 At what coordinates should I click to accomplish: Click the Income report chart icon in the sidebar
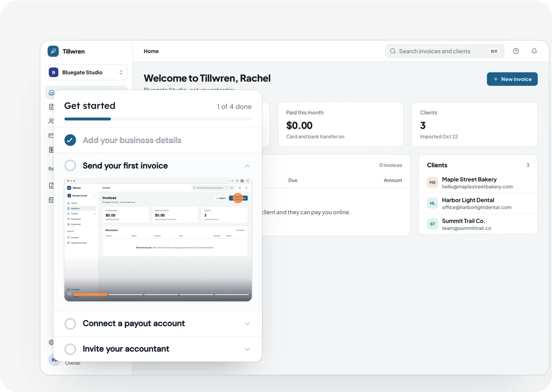click(x=52, y=185)
